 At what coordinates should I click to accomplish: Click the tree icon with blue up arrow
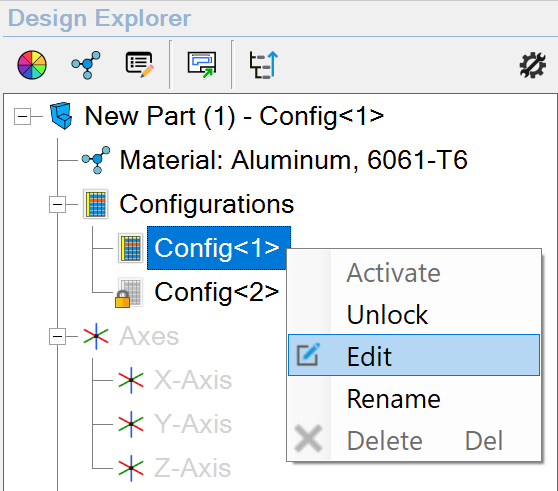point(263,65)
